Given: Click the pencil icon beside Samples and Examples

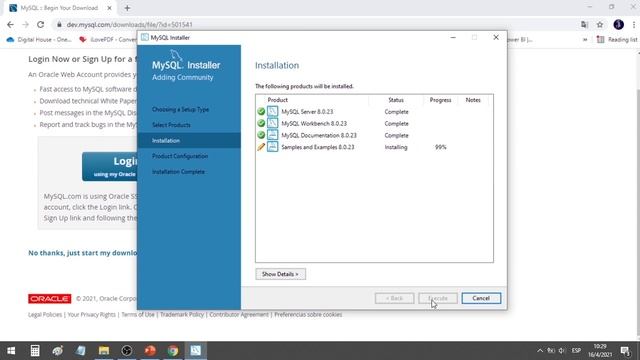Looking at the screenshot, I should click(x=261, y=147).
